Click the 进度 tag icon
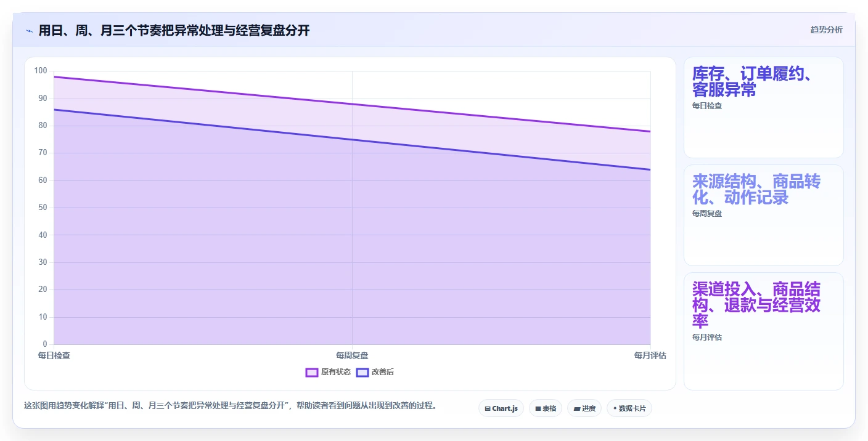The height and width of the screenshot is (441, 868). [x=576, y=408]
